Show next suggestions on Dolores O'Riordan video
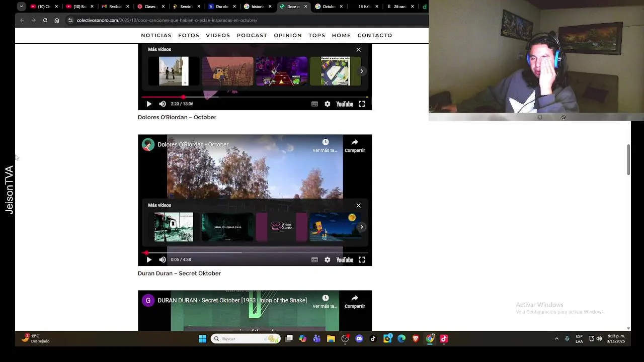 tap(361, 227)
